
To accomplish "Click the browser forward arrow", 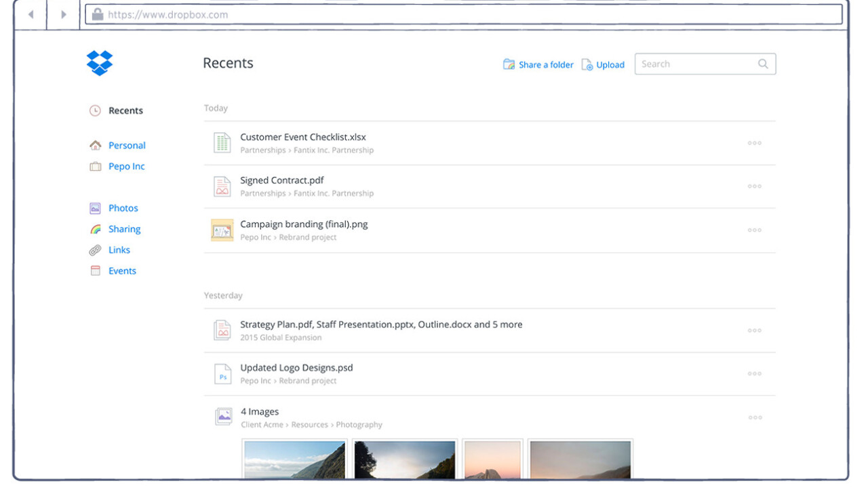I will pyautogui.click(x=64, y=14).
